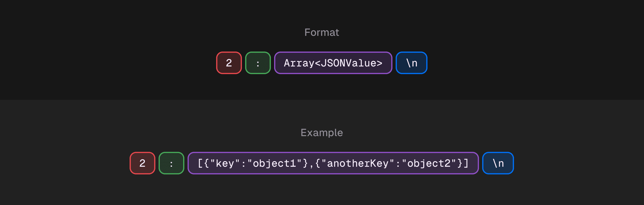Select the red 2 box under Example
Screen dimensions: 644x205
(x=142, y=163)
